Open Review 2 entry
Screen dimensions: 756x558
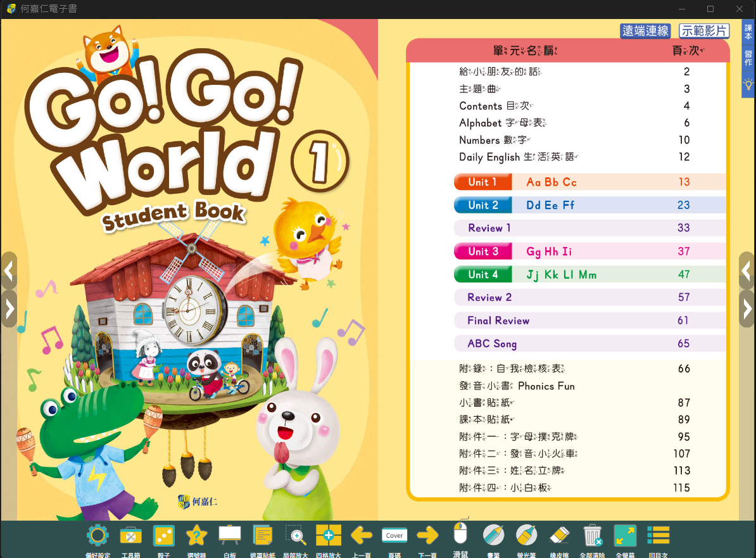[589, 297]
